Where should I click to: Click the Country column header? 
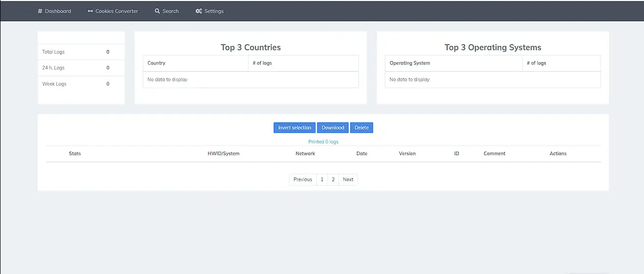(156, 63)
